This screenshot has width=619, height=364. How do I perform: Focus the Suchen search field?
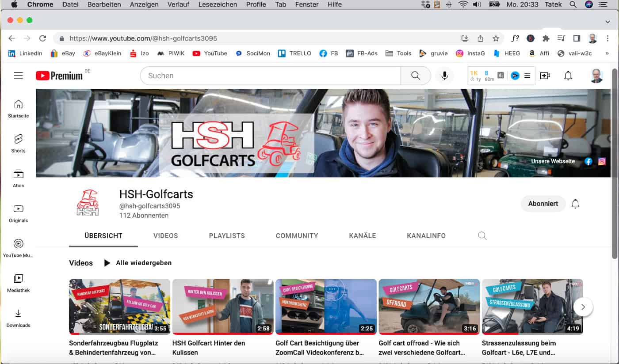point(271,76)
